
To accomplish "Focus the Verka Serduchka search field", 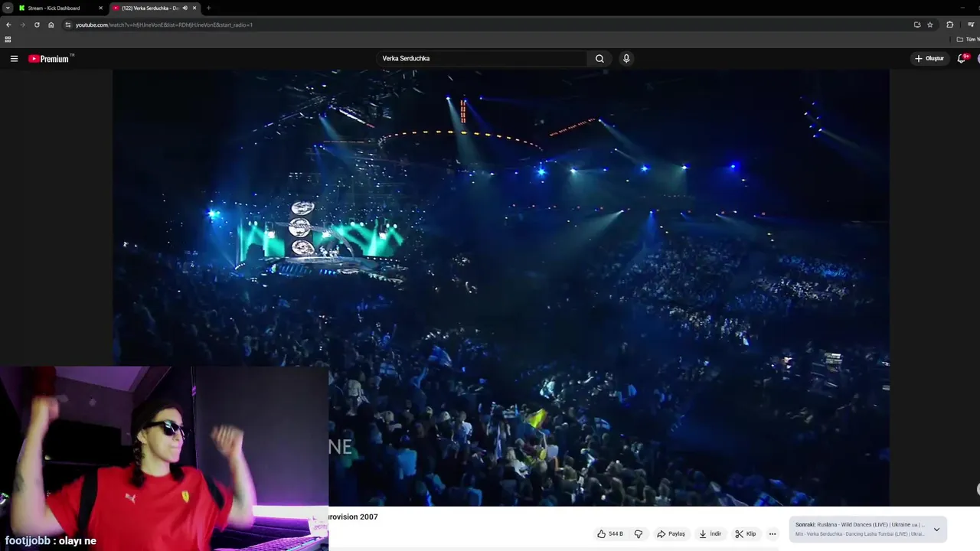I will coord(482,59).
